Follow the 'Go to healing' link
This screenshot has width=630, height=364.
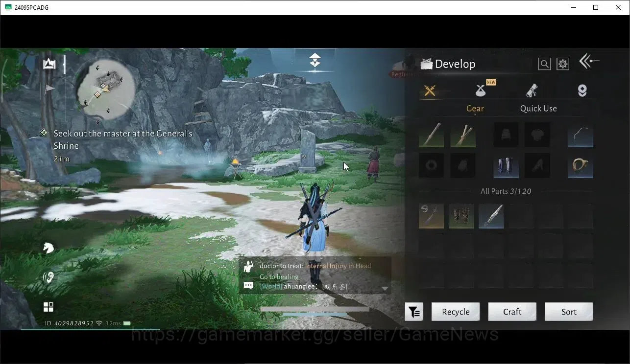click(x=279, y=277)
